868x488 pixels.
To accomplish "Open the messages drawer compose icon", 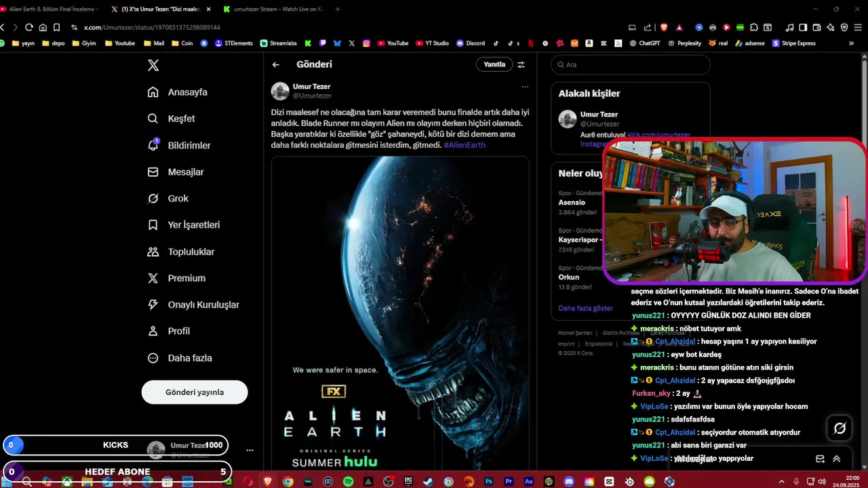I will (820, 459).
